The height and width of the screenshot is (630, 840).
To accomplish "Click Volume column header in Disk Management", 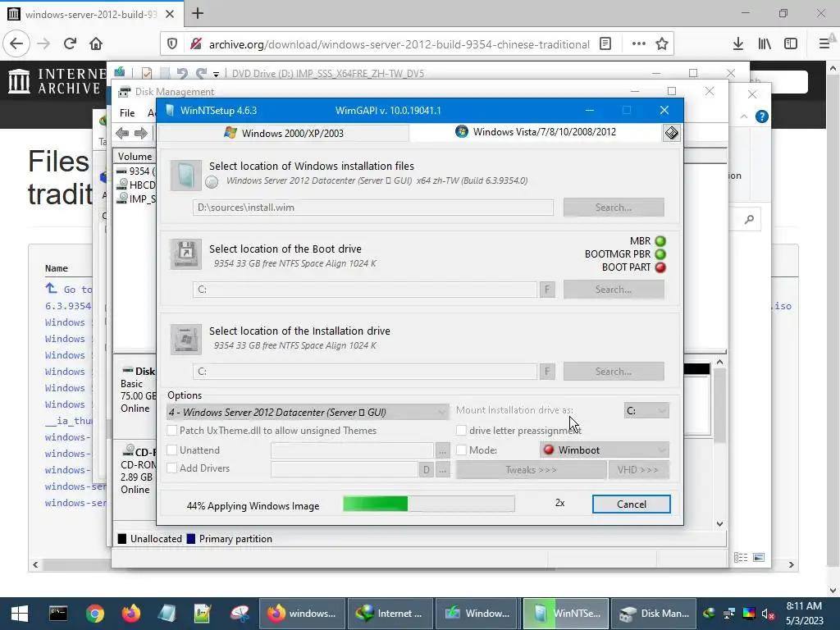I will [x=135, y=157].
